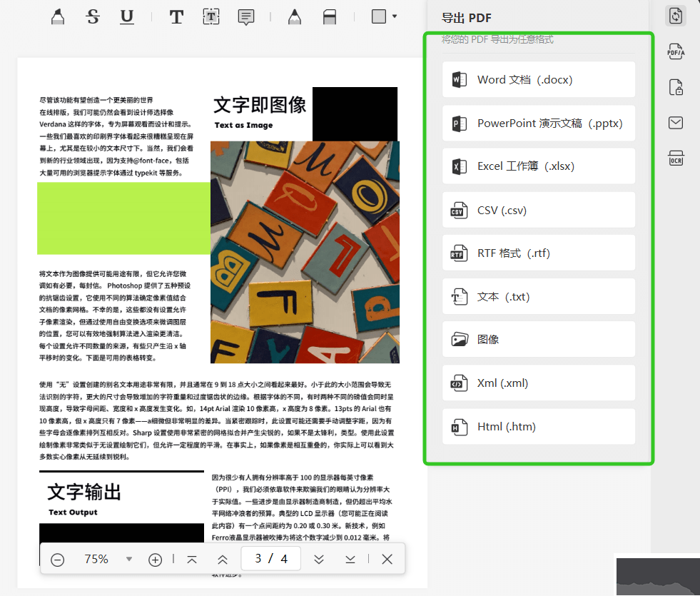
Task: Export document as Html (.htm)
Action: [x=539, y=426]
